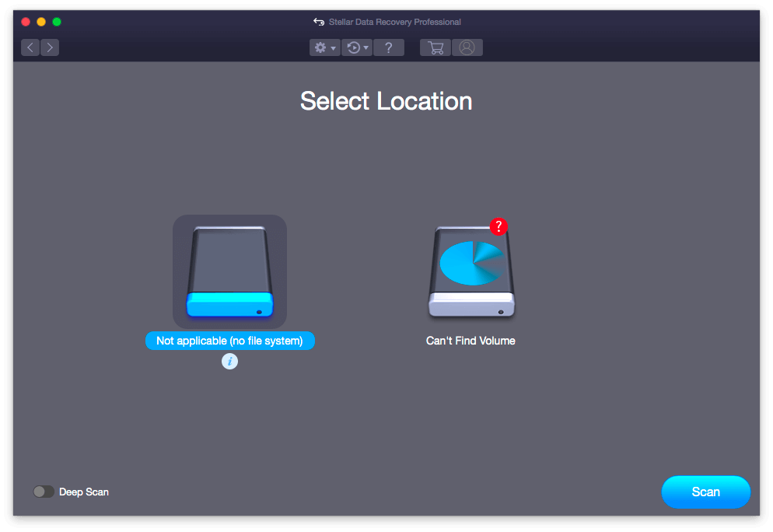Open the user account profile icon
Viewport: 773px width, 532px height.
(x=467, y=47)
